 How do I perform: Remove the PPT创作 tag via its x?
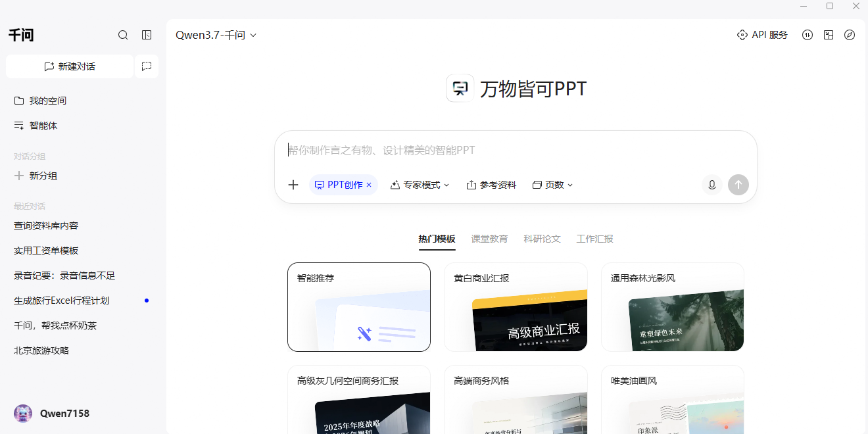(369, 185)
